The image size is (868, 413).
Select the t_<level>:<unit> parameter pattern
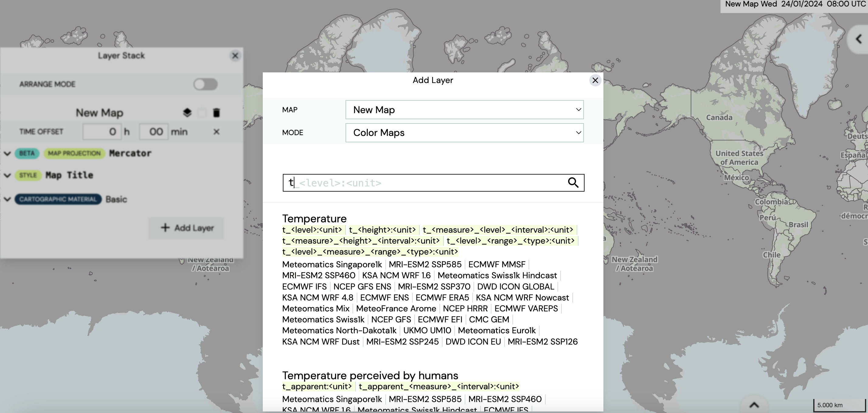pyautogui.click(x=312, y=230)
